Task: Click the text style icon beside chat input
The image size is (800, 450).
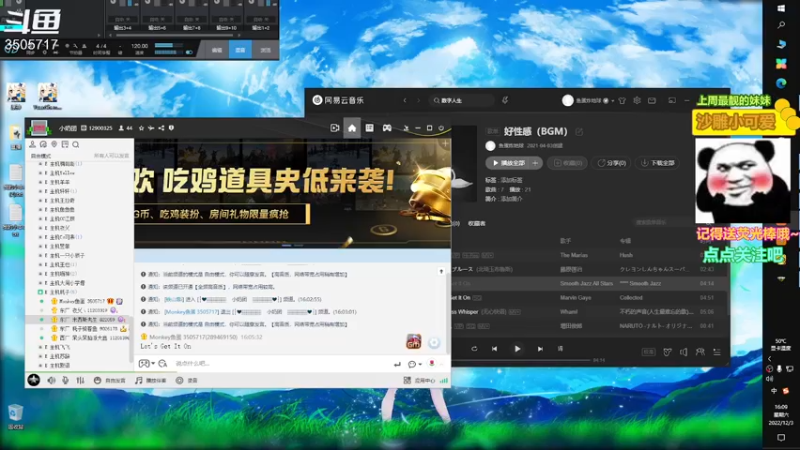Action: (163, 364)
